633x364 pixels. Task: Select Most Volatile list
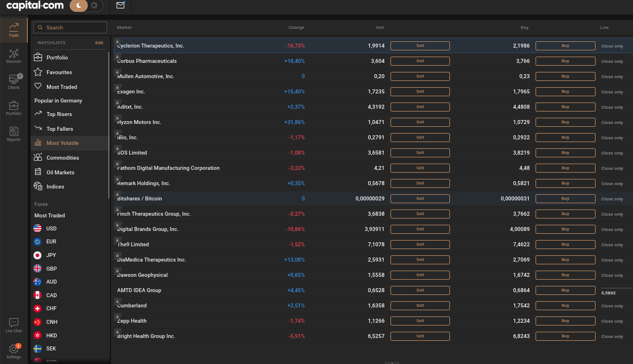(70, 143)
